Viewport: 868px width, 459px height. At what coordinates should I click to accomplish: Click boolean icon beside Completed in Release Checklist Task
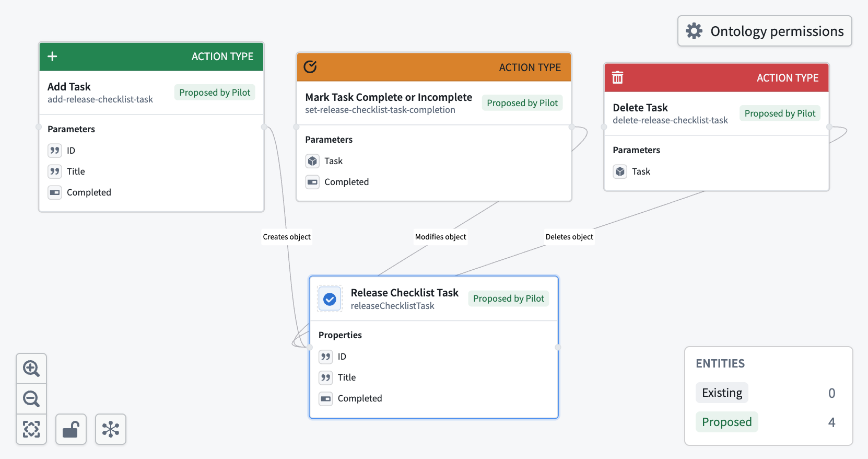(326, 398)
